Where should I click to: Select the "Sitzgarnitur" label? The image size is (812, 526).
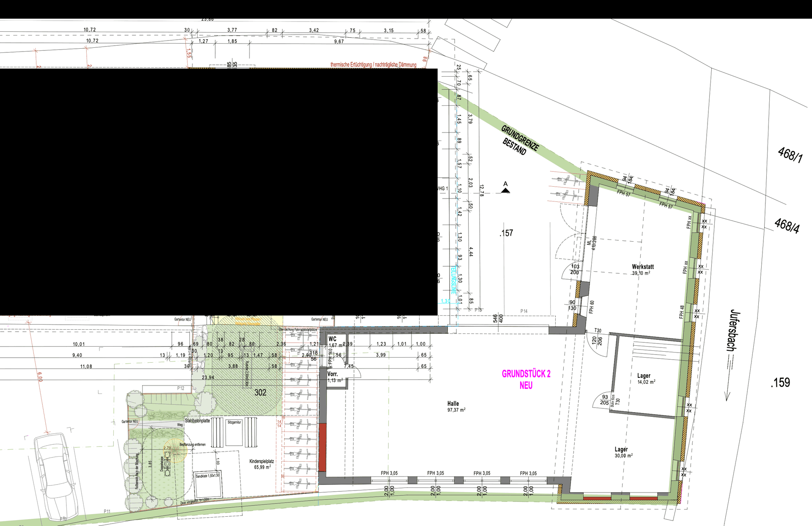[x=234, y=422]
